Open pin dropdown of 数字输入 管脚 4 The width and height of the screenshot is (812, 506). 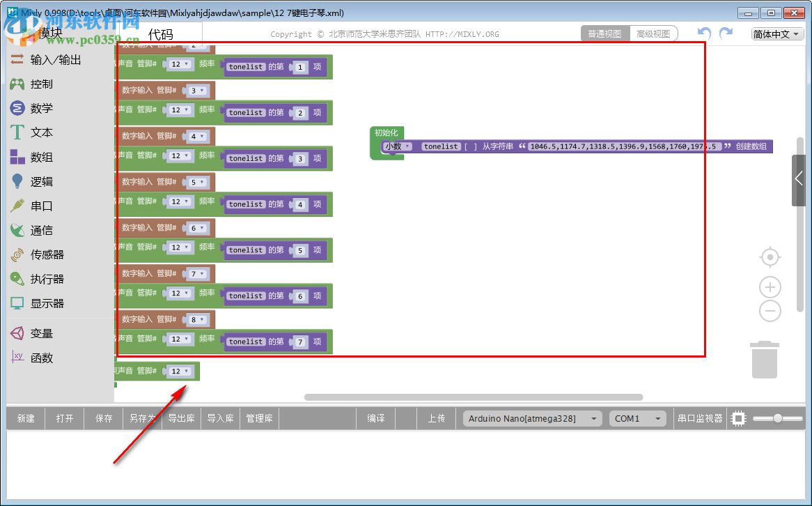click(x=197, y=137)
